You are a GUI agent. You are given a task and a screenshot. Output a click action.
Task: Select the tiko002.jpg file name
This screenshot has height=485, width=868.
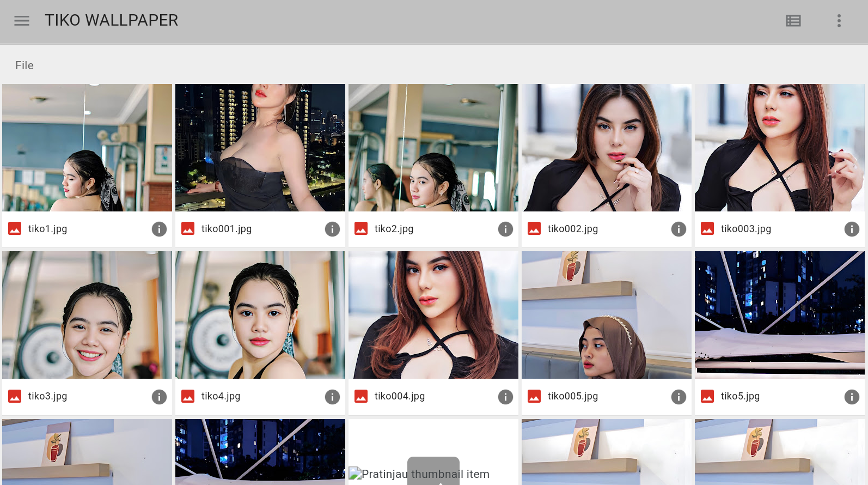point(573,229)
